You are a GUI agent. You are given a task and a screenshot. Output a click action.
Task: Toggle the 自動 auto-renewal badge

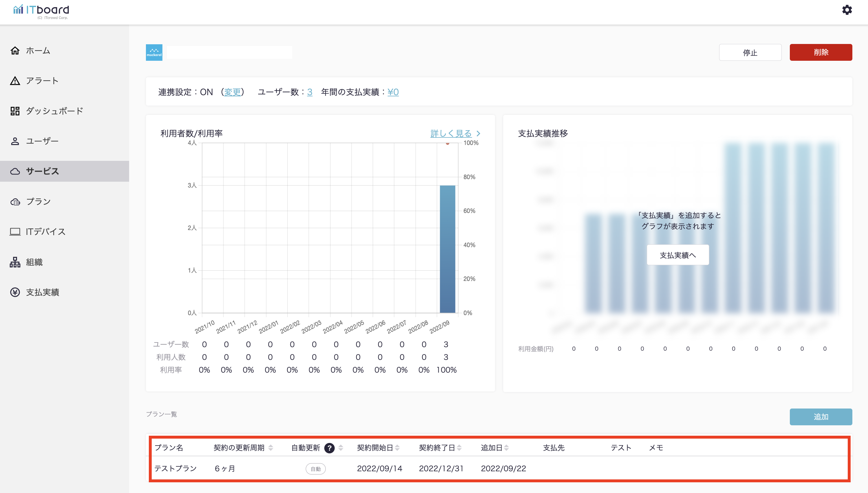tap(315, 469)
